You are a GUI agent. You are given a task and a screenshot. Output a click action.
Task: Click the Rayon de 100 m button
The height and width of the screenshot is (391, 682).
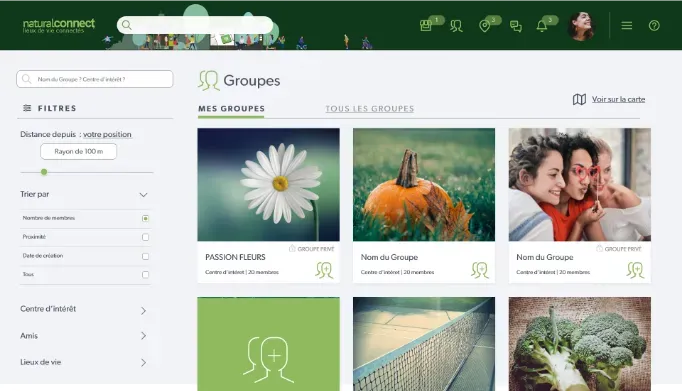78,151
